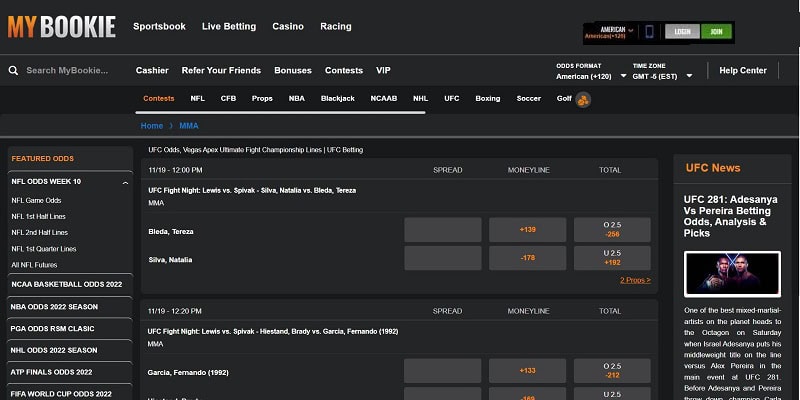Bet Bleda, Tereza moneyline +139

pyautogui.click(x=528, y=230)
